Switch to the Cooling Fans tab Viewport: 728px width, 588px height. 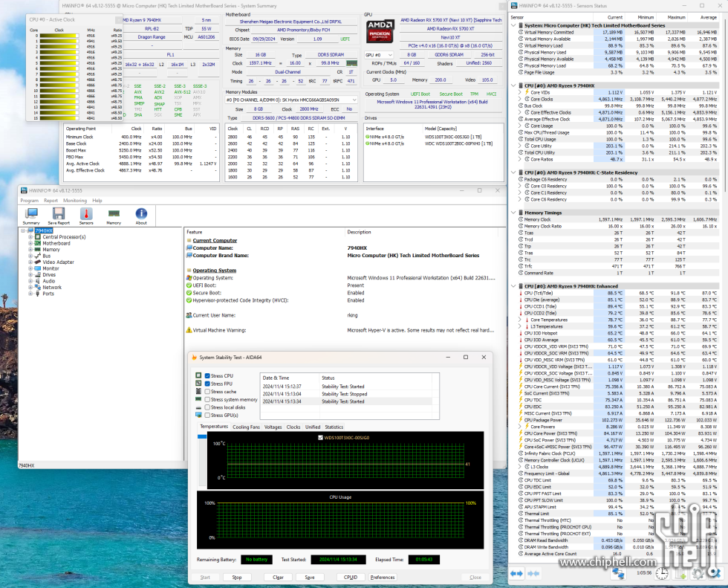coord(246,427)
